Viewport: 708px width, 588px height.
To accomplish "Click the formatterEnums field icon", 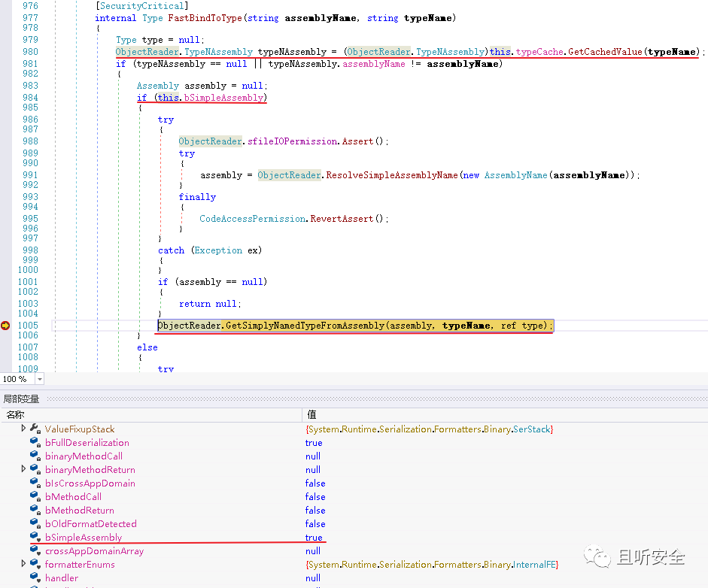I will (35, 564).
